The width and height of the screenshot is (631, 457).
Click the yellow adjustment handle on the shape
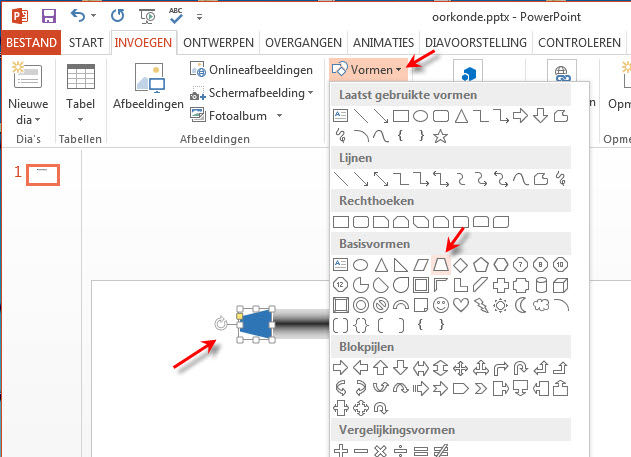[x=239, y=316]
